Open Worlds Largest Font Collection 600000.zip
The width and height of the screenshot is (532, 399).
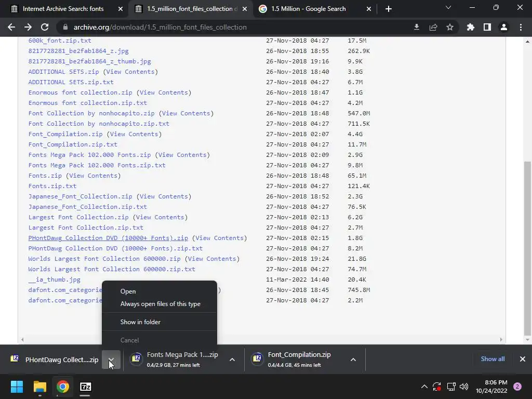[104, 259]
